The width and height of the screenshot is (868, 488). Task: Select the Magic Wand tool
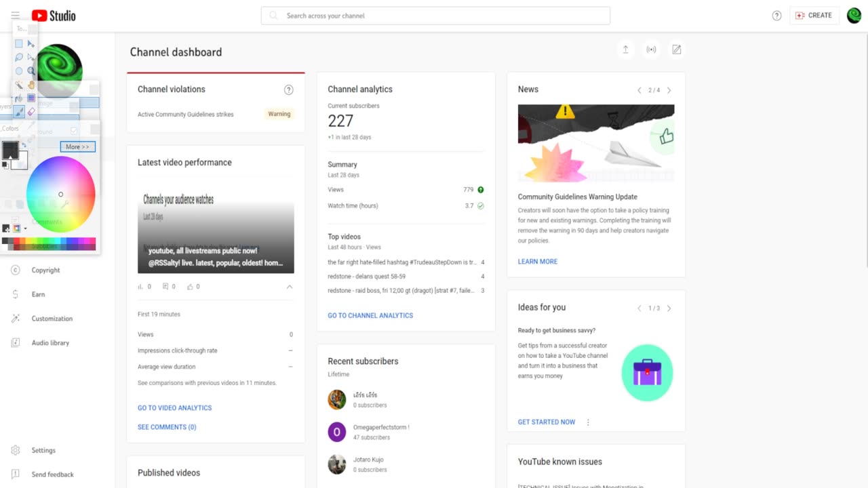pos(19,85)
